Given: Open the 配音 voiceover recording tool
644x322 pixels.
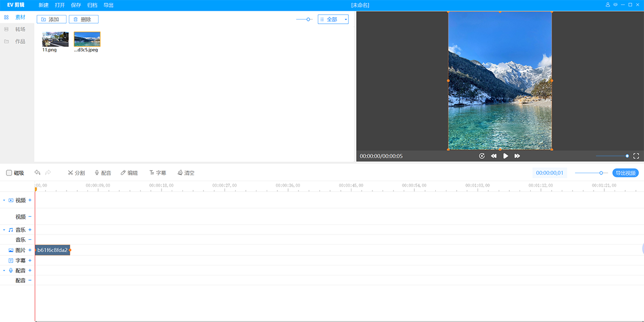Looking at the screenshot, I should coord(103,173).
